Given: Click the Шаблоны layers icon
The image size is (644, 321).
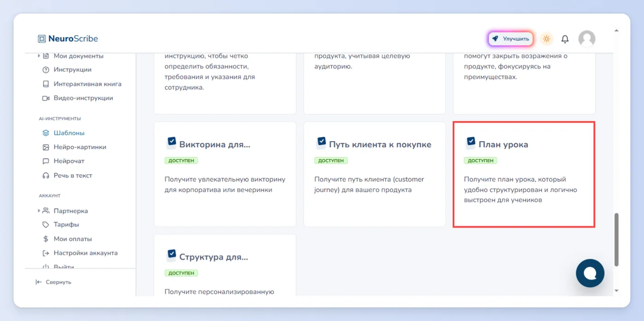Looking at the screenshot, I should [x=46, y=133].
